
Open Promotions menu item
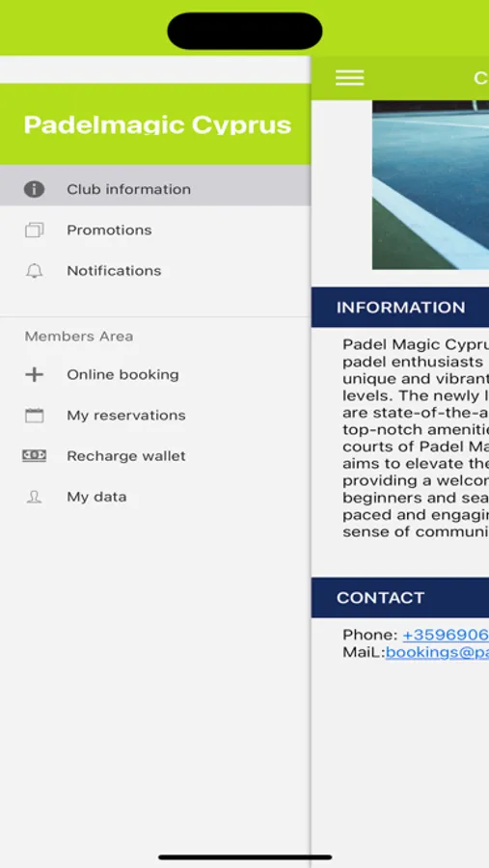[155, 231]
